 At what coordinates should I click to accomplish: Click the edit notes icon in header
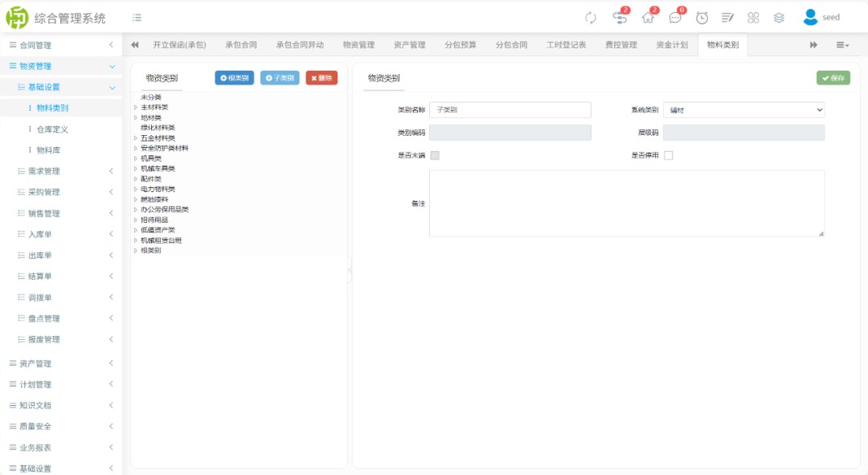click(727, 18)
